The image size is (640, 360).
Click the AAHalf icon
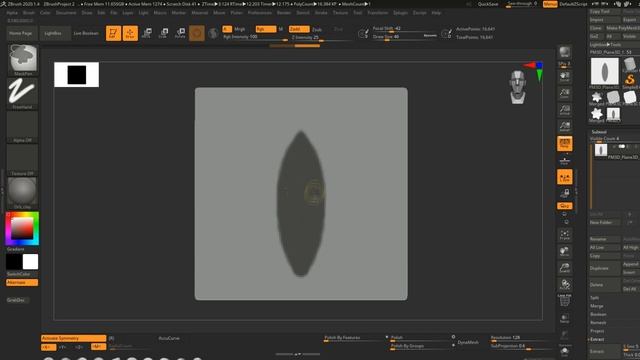[564, 127]
